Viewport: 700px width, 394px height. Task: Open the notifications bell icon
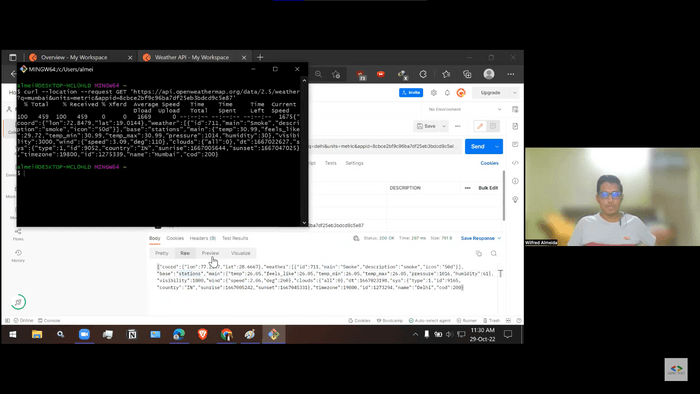[x=447, y=93]
